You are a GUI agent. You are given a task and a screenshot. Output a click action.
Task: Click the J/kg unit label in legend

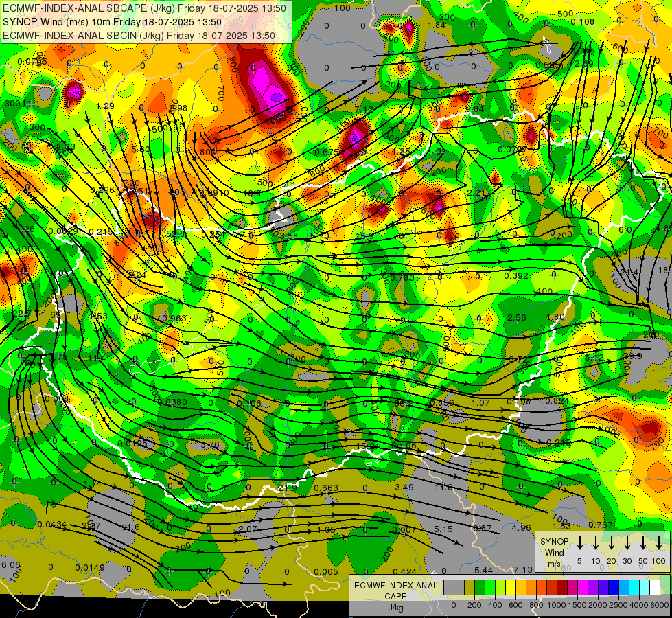tap(395, 608)
